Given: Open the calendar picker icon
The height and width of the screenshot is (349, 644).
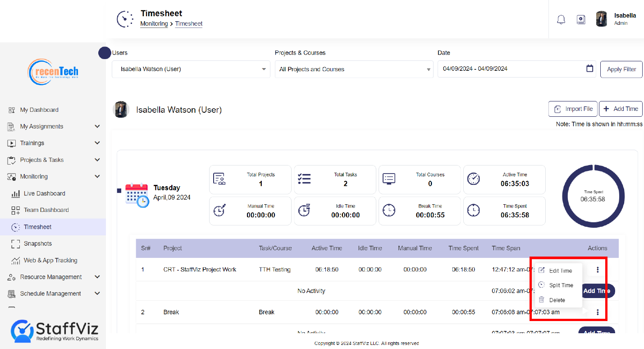Looking at the screenshot, I should pos(589,69).
